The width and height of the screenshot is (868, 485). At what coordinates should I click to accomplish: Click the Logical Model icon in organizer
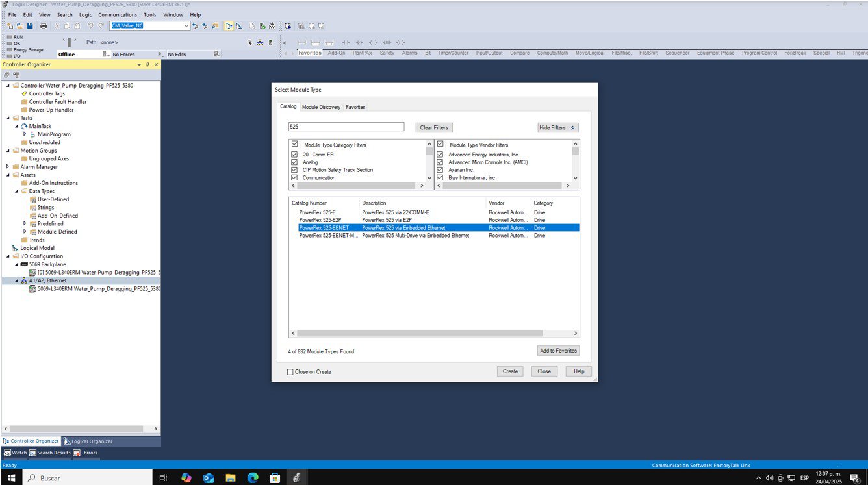click(x=16, y=248)
